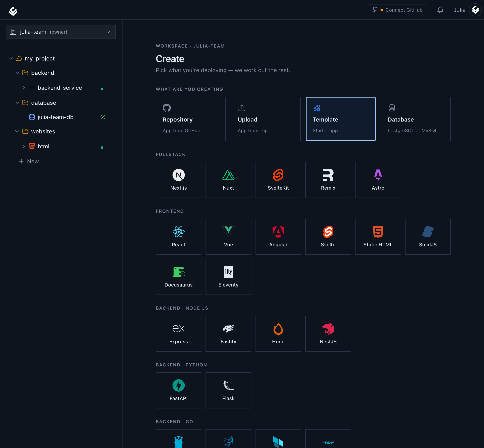Collapse the database folder
The width and height of the screenshot is (484, 448).
tap(17, 103)
